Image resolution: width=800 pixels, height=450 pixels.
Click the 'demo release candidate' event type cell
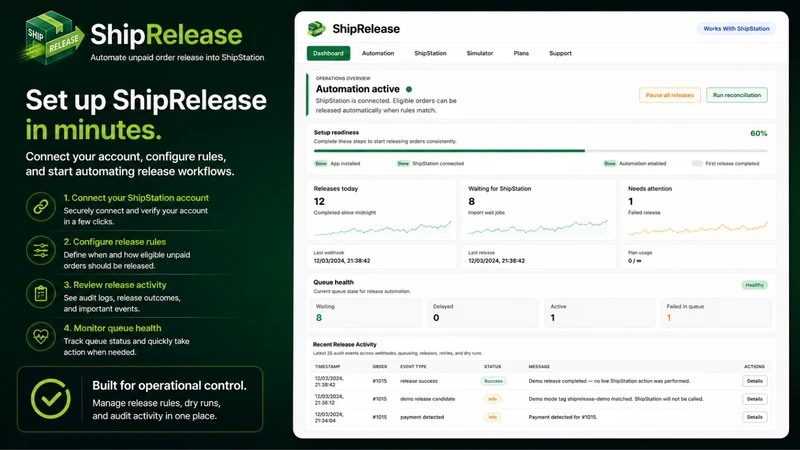428,399
